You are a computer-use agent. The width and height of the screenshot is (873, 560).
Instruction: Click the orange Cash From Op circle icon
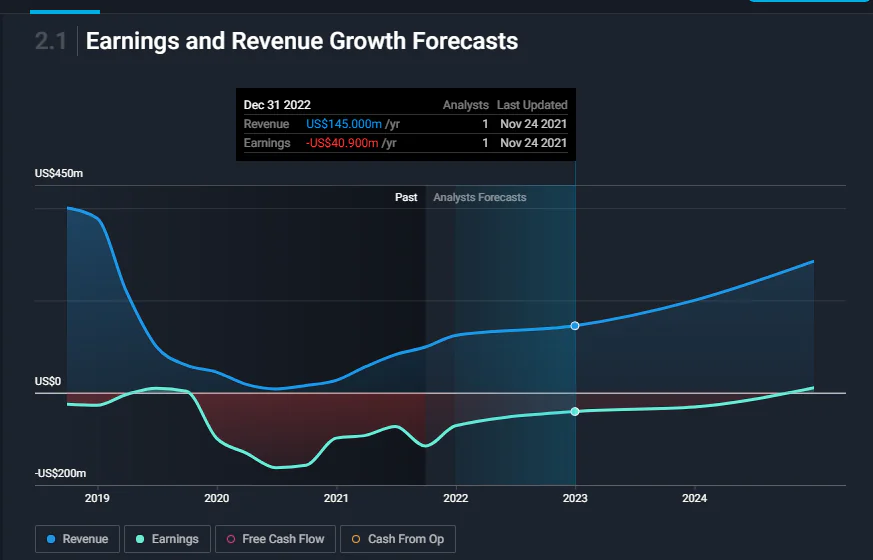pyautogui.click(x=356, y=539)
